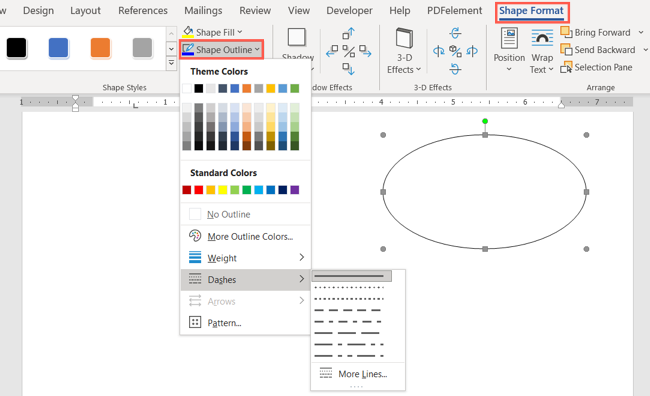650x396 pixels.
Task: Click the More Outline Colors palette icon
Action: click(x=195, y=236)
